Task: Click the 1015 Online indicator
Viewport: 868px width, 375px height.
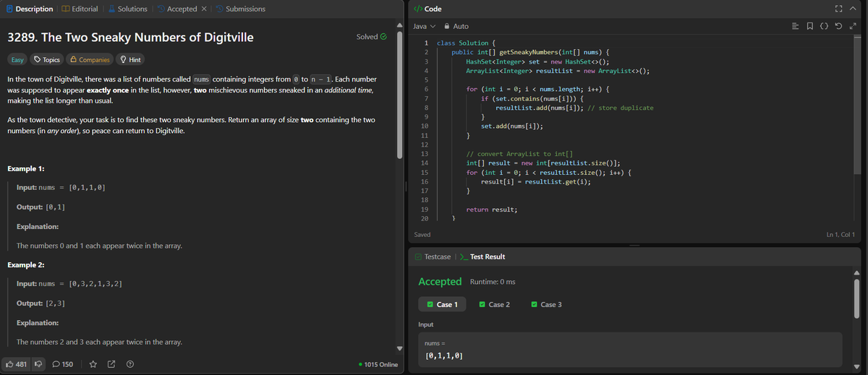Action: click(x=378, y=364)
